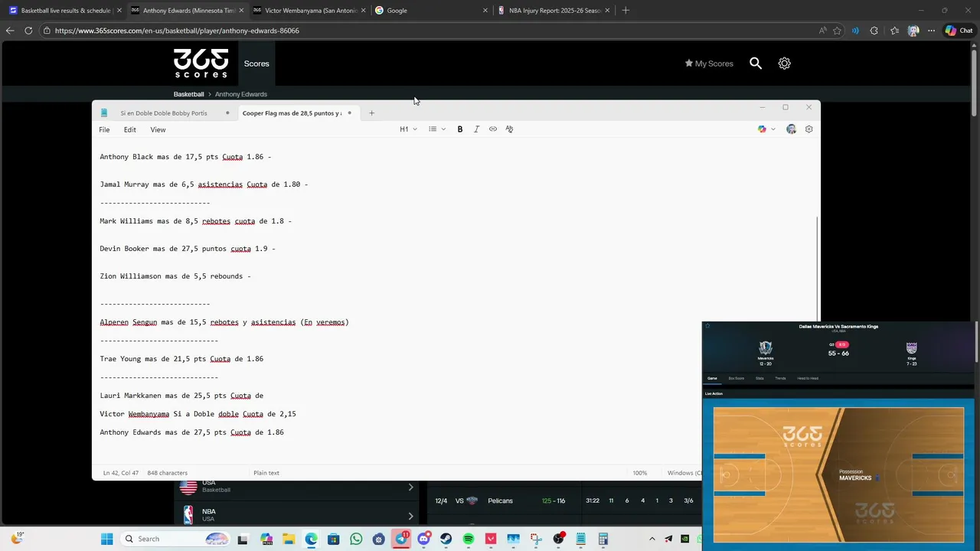Viewport: 980px width, 551px height.
Task: Click the Devin Booker mas de 27,5 puntos line
Action: [188, 249]
